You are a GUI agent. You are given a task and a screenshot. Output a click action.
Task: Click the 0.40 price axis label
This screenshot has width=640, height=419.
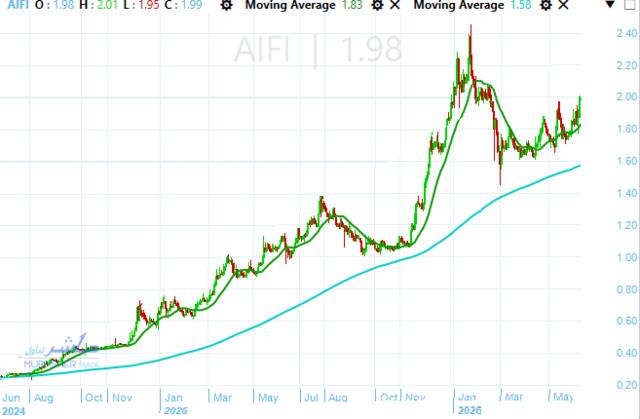click(627, 353)
